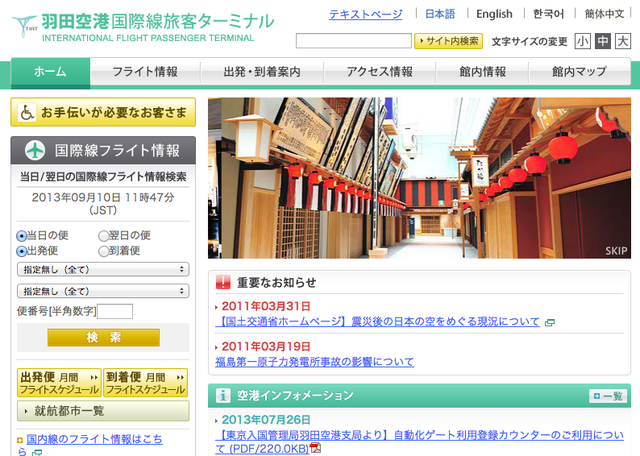This screenshot has height=456, width=640.
Task: Switch language to 日本語
Action: pyautogui.click(x=440, y=14)
